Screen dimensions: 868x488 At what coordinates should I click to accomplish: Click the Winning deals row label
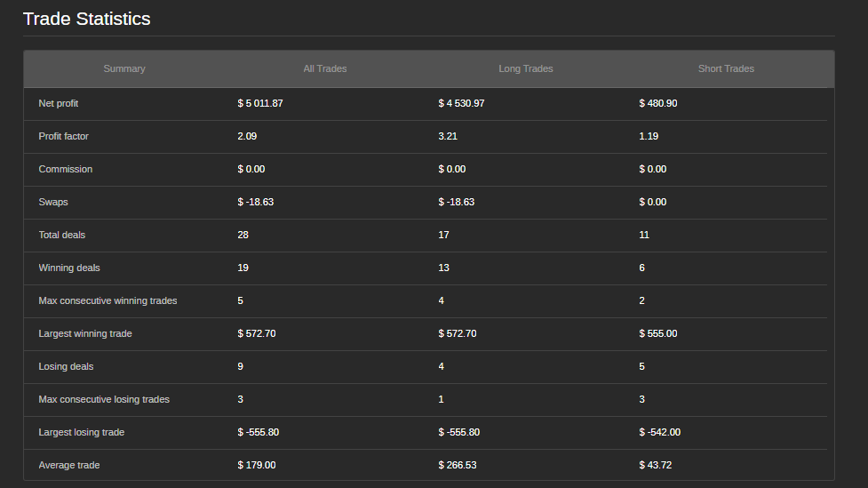[69, 268]
